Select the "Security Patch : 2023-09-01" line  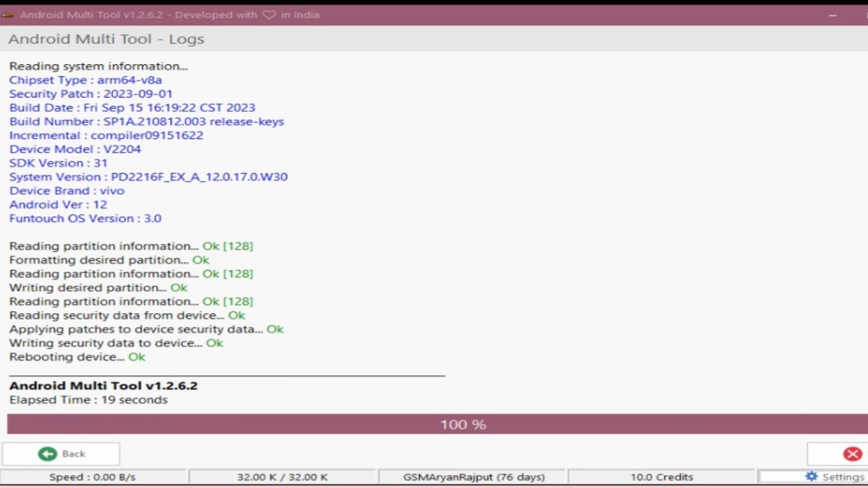[91, 94]
